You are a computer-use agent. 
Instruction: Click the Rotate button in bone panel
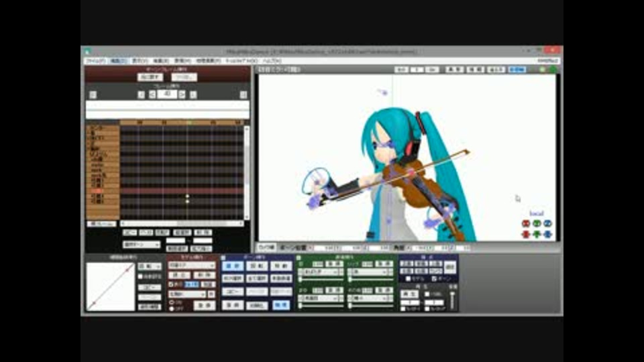[x=257, y=266]
